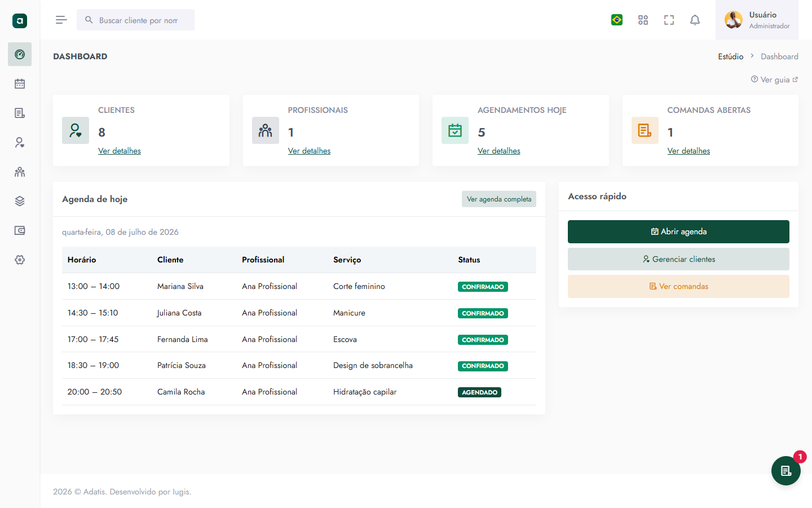812x508 pixels.
Task: Select client name Juliana Costa
Action: pos(179,313)
